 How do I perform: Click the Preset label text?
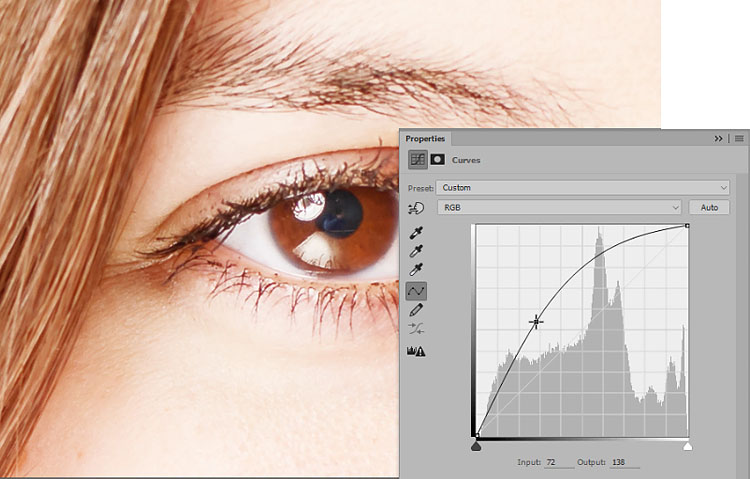421,188
